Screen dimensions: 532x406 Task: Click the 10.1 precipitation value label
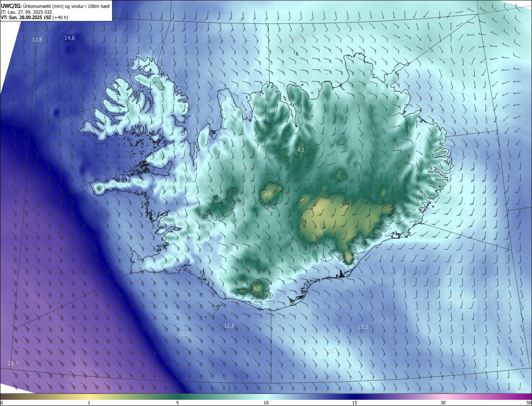[x=333, y=352]
